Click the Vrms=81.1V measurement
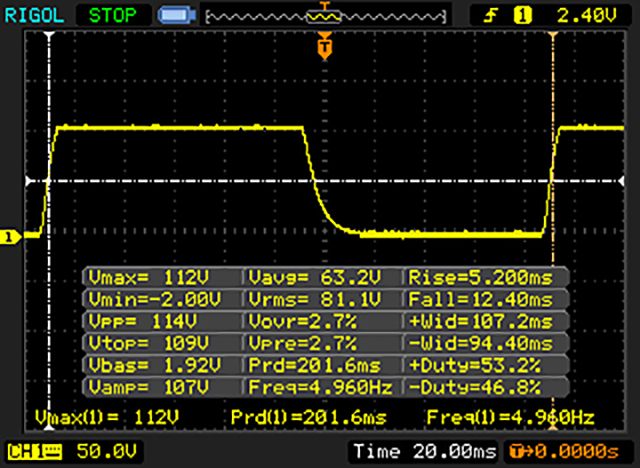Viewport: 640px width, 468px height. coord(322,299)
